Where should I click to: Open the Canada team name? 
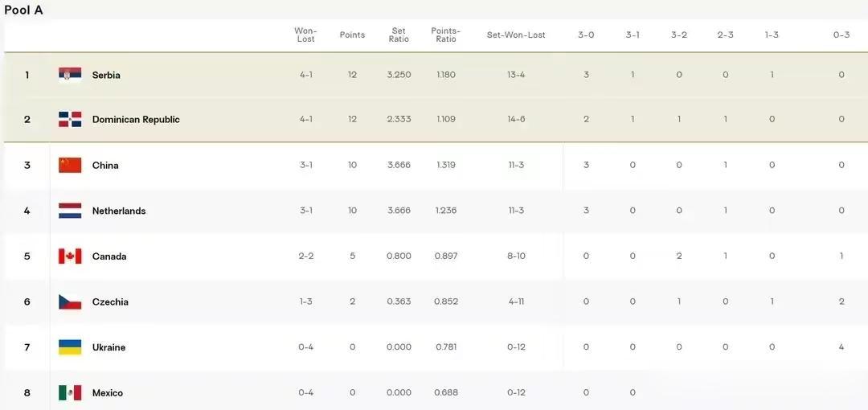click(x=109, y=256)
